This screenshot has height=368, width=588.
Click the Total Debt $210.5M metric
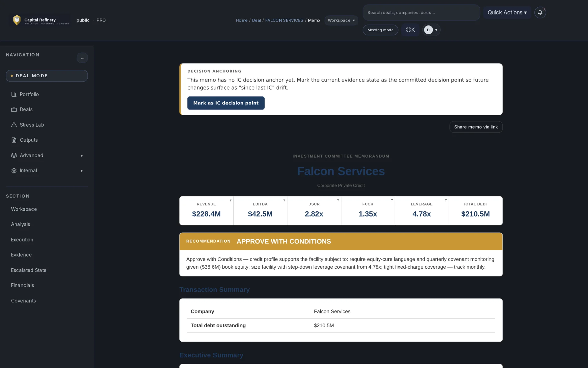click(476, 211)
